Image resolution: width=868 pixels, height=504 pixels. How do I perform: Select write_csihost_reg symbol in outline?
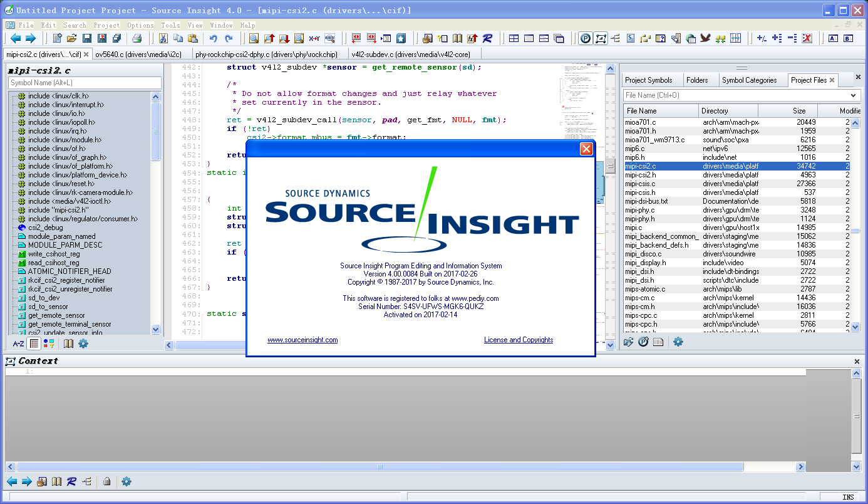coord(54,254)
